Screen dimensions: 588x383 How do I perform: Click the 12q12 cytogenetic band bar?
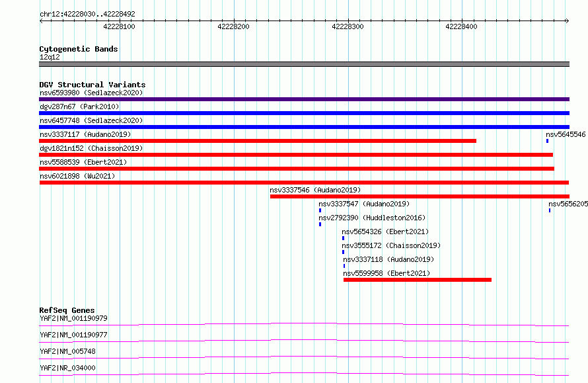click(x=304, y=64)
